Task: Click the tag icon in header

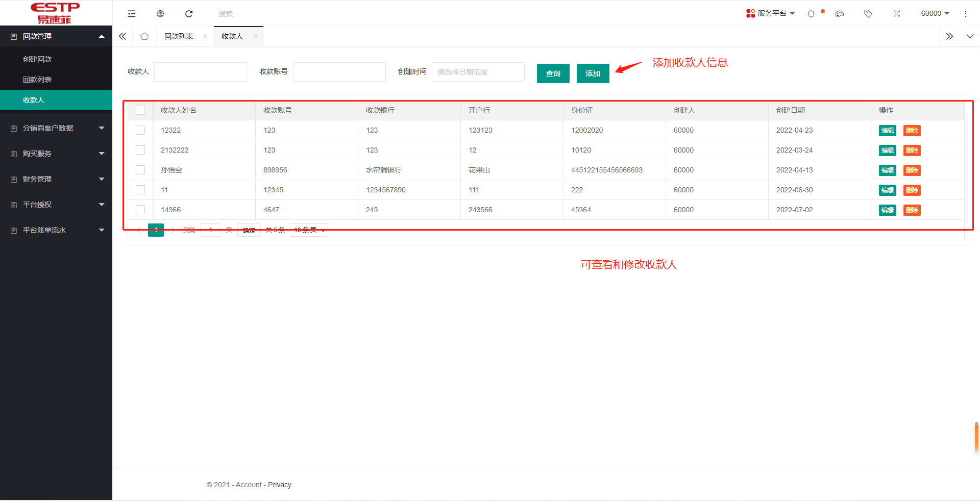Action: (x=868, y=14)
